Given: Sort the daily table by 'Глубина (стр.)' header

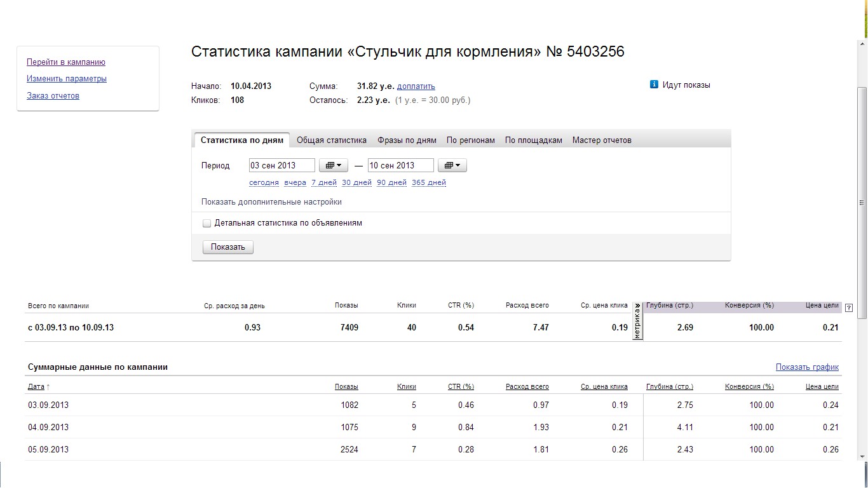Looking at the screenshot, I should [x=670, y=386].
